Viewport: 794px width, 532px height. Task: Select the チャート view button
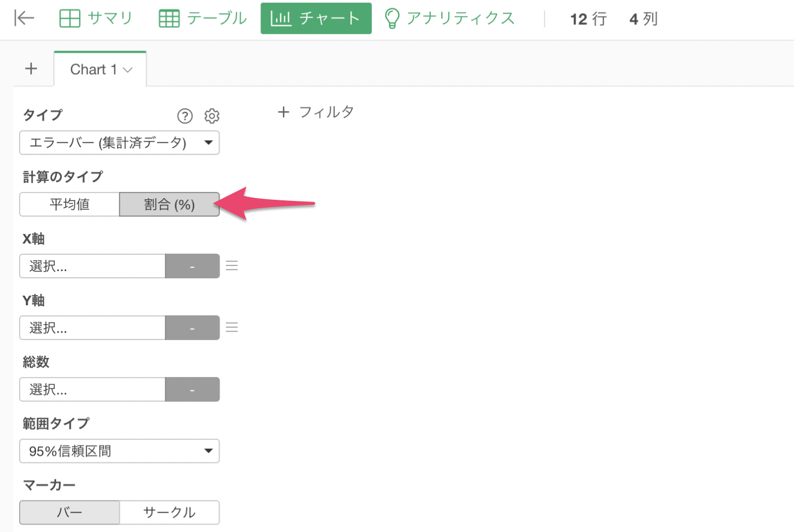pyautogui.click(x=316, y=19)
